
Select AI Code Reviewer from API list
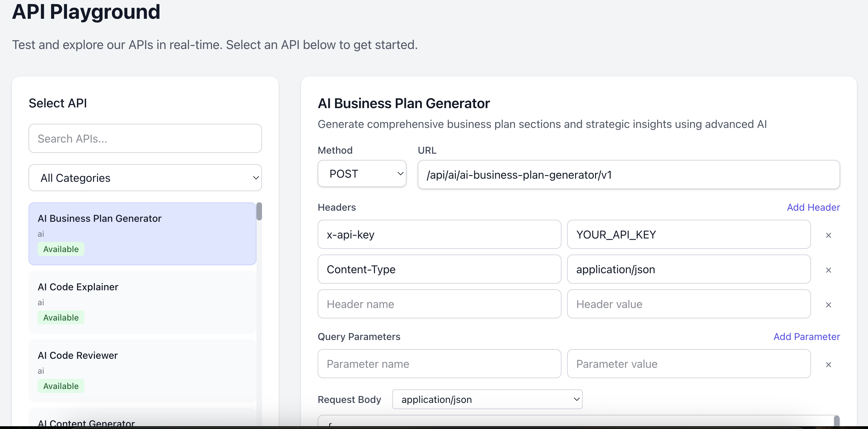142,370
